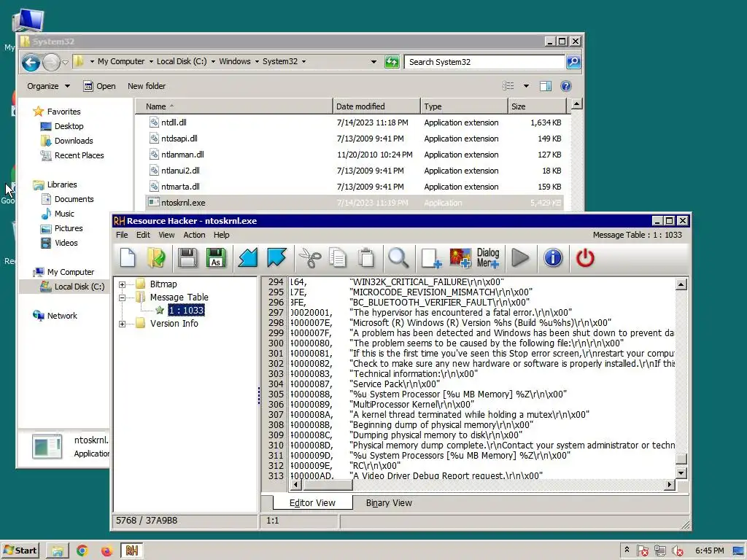Collapse the Message Table tree node
This screenshot has width=747, height=560.
pyautogui.click(x=122, y=297)
